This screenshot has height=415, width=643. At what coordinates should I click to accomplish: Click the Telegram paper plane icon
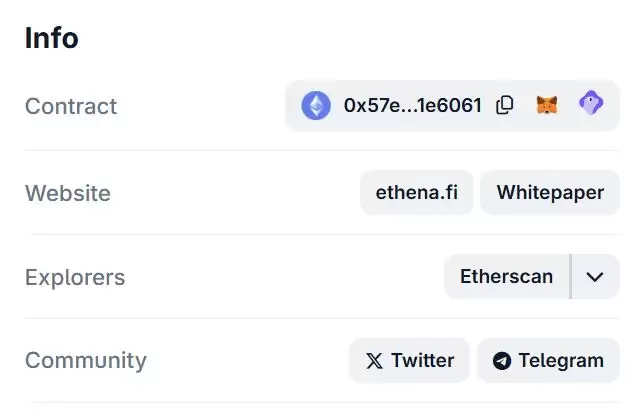coord(501,361)
